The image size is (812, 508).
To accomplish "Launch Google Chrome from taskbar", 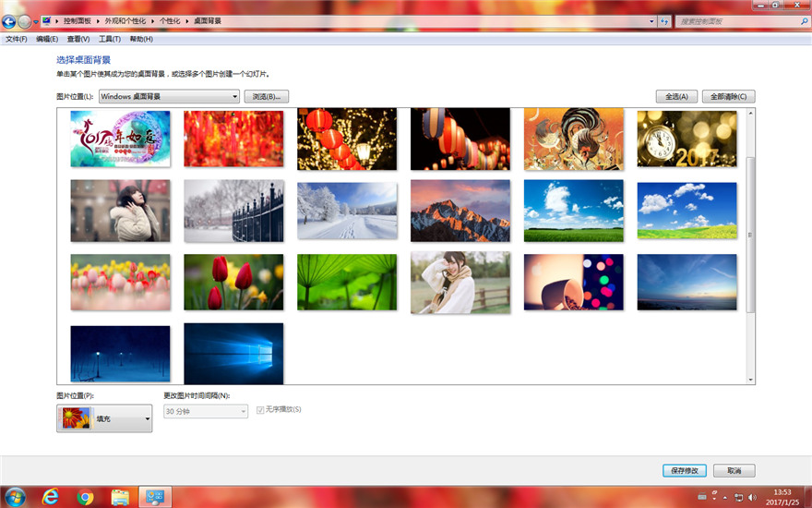I will (86, 497).
